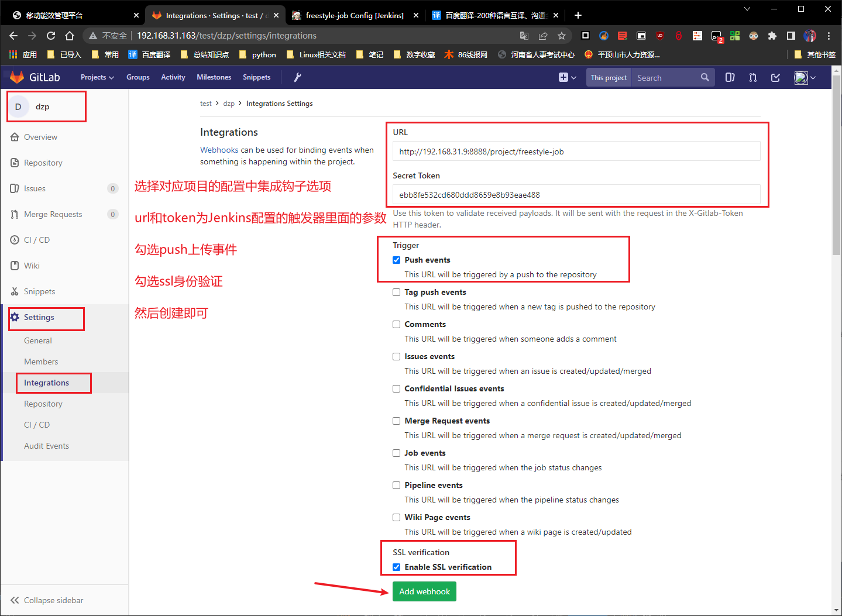Image resolution: width=842 pixels, height=616 pixels.
Task: Click the translate page icon
Action: point(524,36)
